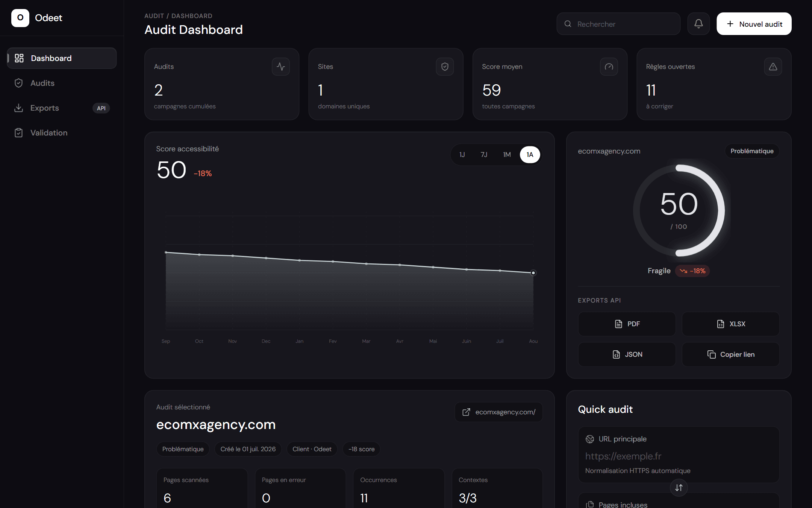The height and width of the screenshot is (508, 812).
Task: Click the Score moyen card showing 59
Action: [x=550, y=84]
